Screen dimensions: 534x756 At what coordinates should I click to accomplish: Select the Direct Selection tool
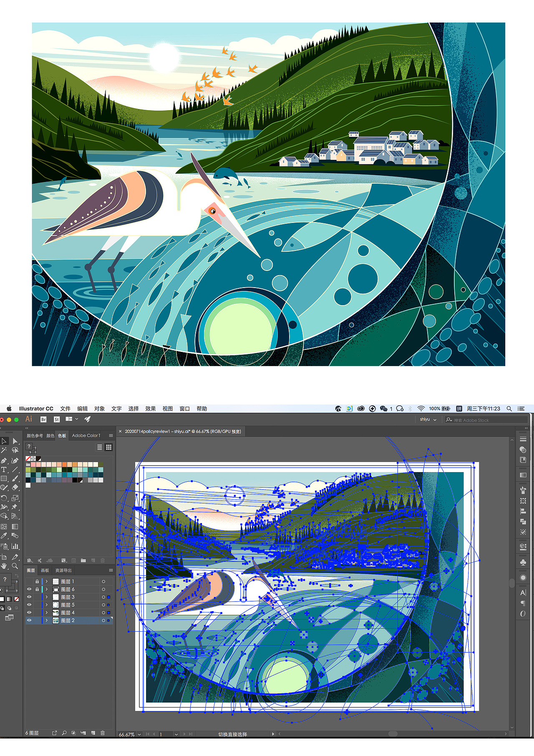click(x=15, y=441)
